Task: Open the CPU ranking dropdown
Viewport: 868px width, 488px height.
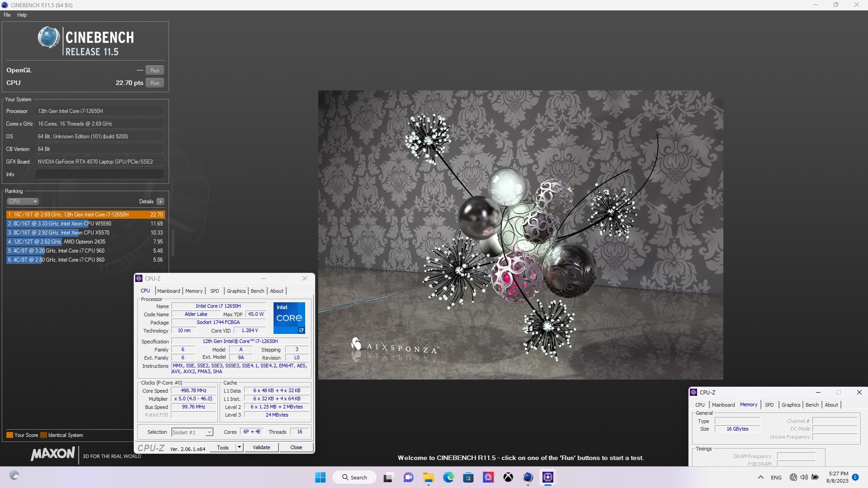Action: [x=23, y=202]
